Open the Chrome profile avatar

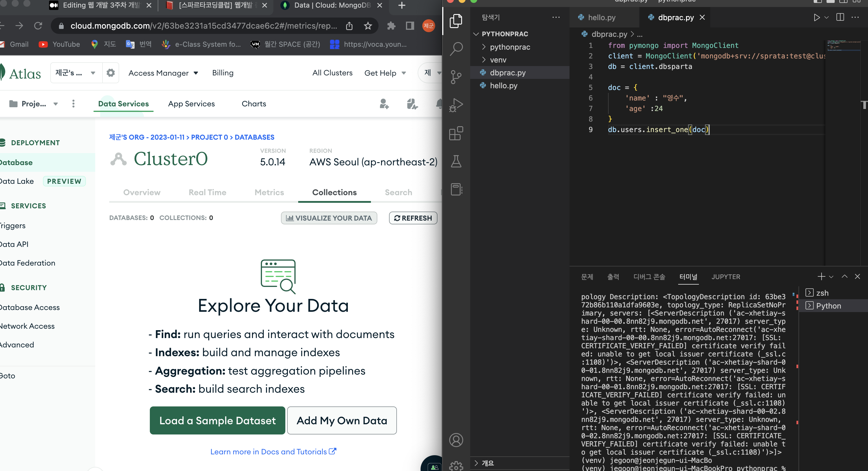429,26
